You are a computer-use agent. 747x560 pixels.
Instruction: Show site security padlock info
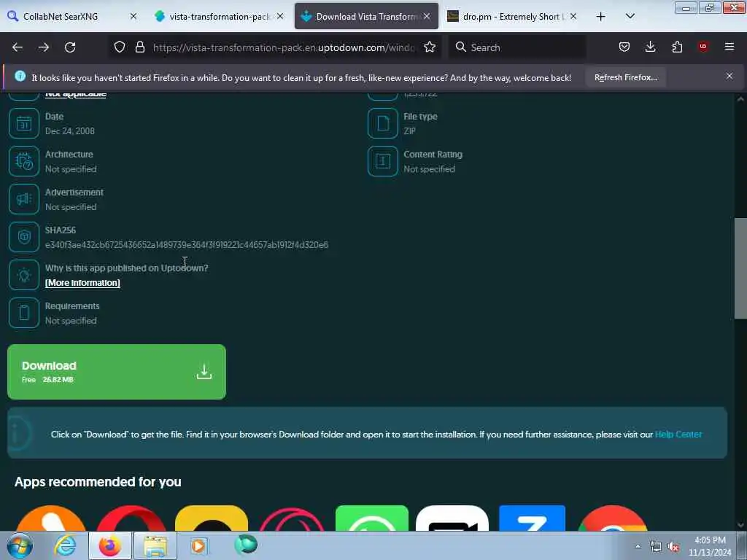click(139, 47)
